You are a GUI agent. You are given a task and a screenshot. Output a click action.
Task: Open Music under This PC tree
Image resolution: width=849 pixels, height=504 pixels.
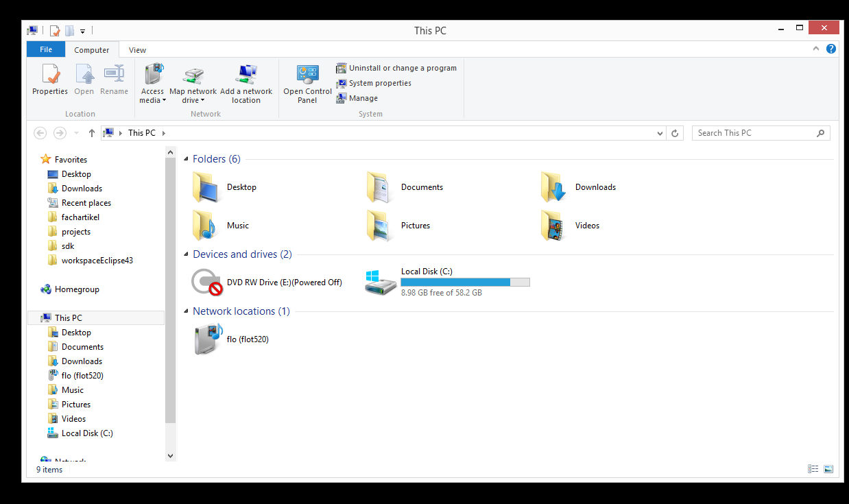click(66, 390)
